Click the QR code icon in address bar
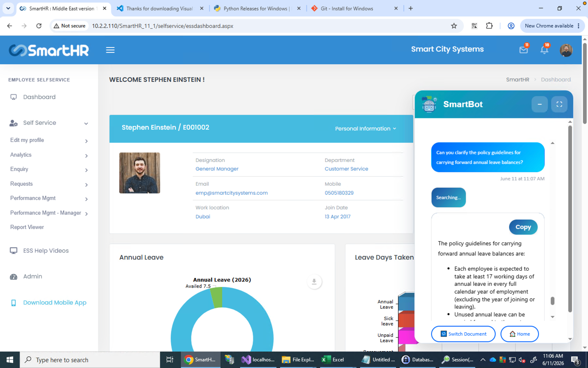 click(474, 26)
